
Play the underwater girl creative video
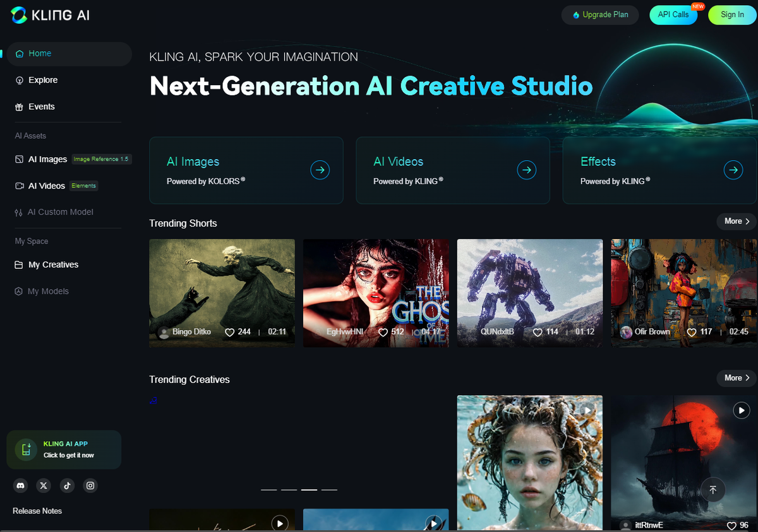[587, 411]
